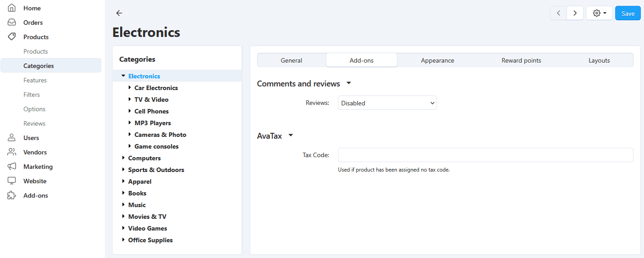Click the Home house icon in sidebar

click(x=12, y=8)
